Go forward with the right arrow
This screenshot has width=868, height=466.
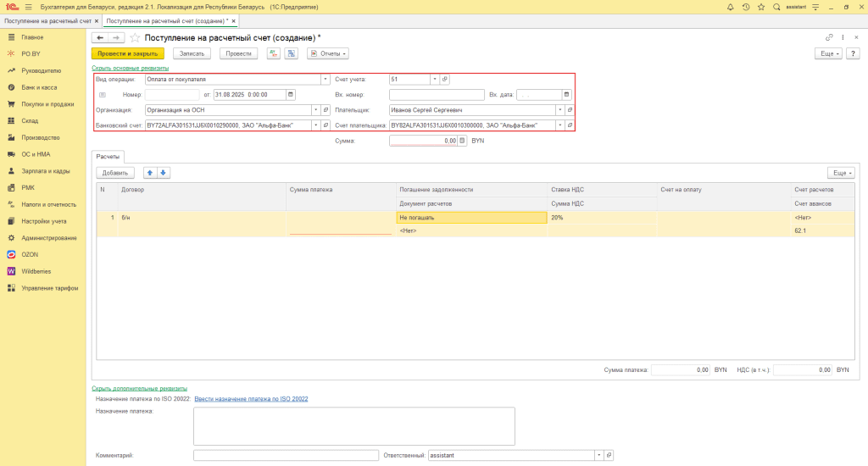point(115,37)
